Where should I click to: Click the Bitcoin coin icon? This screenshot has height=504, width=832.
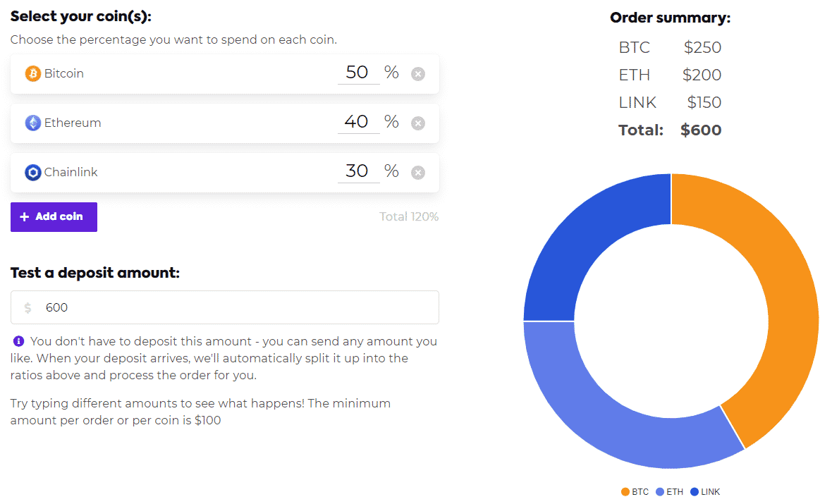click(33, 73)
